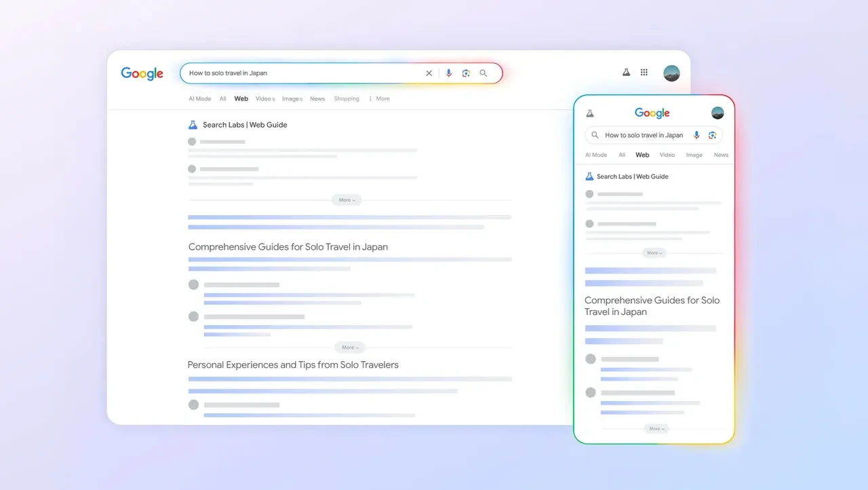Expand More under Comprehensive Guides on desktop
The width and height of the screenshot is (868, 490).
coord(350,347)
